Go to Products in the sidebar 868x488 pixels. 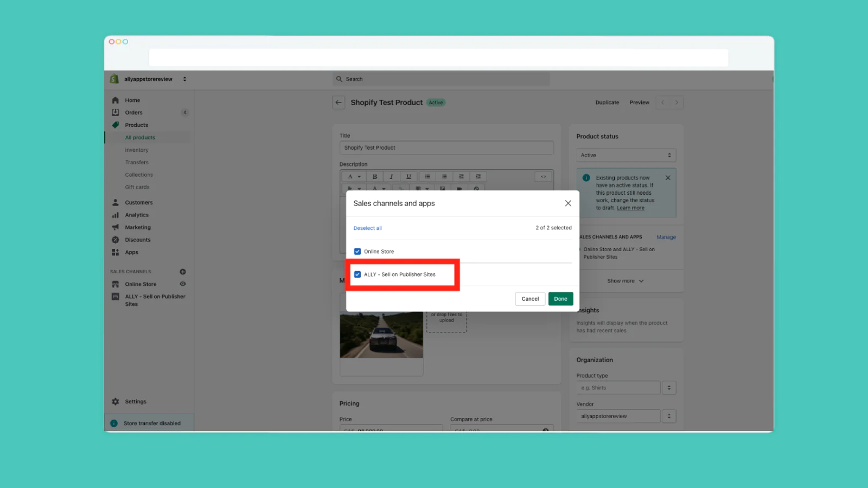click(136, 125)
